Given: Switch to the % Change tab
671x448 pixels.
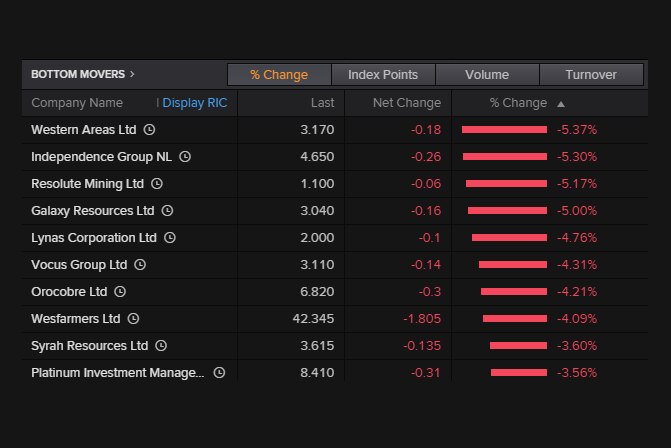Looking at the screenshot, I should (279, 74).
